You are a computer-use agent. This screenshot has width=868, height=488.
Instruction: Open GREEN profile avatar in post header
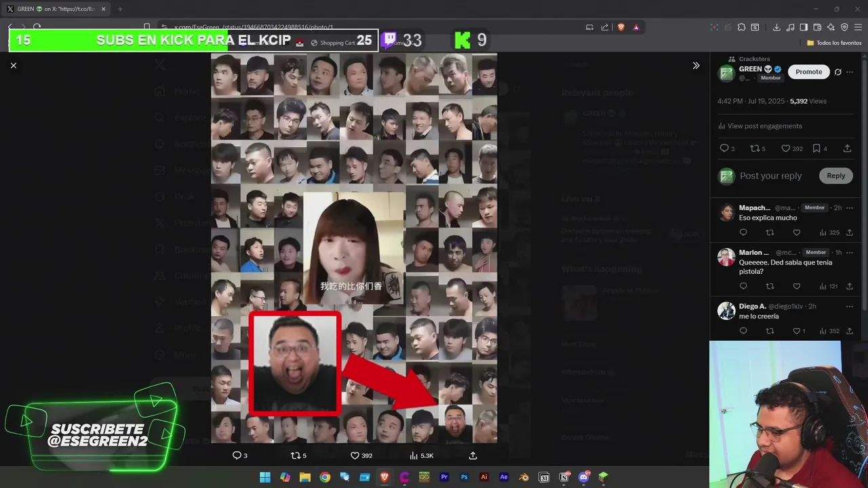coord(726,73)
